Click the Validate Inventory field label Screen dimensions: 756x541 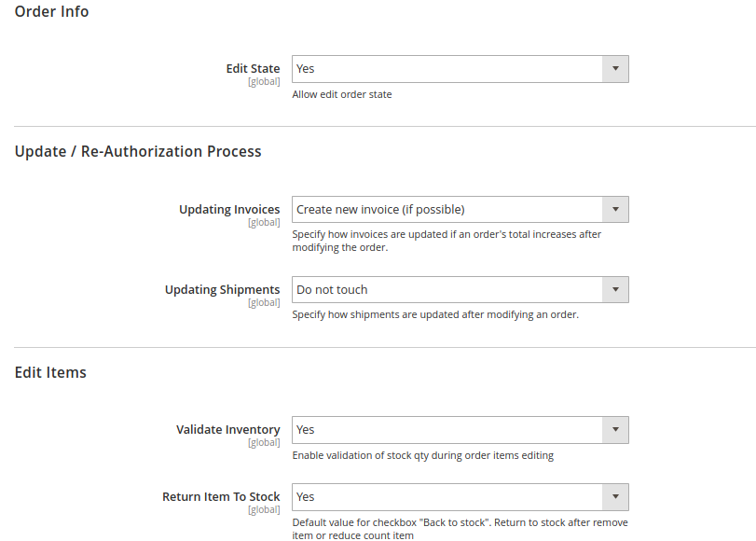[x=228, y=429]
